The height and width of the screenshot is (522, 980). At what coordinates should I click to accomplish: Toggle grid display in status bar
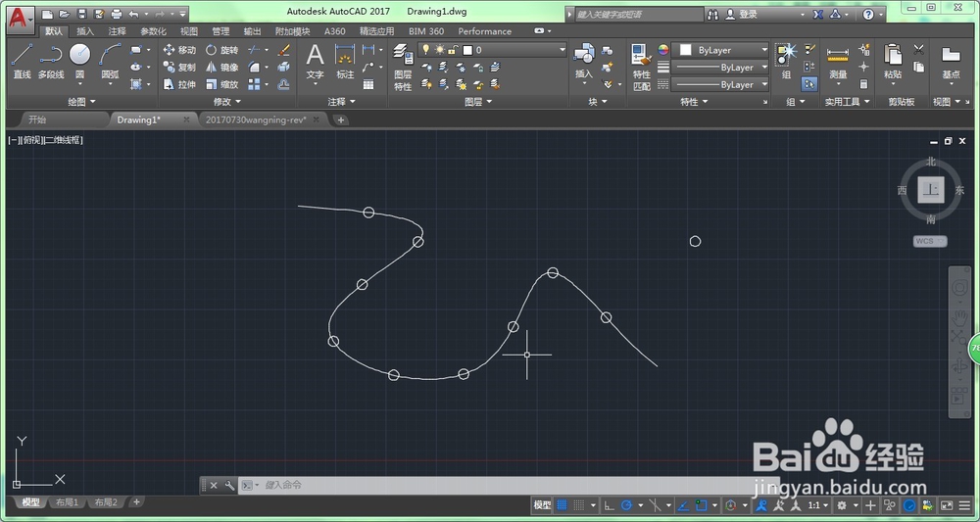pos(562,505)
